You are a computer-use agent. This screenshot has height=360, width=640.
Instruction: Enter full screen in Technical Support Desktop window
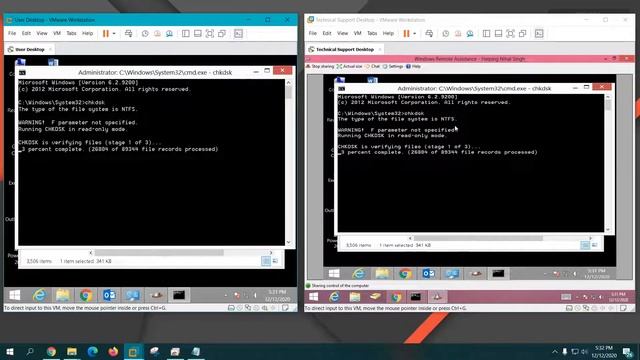coord(510,33)
